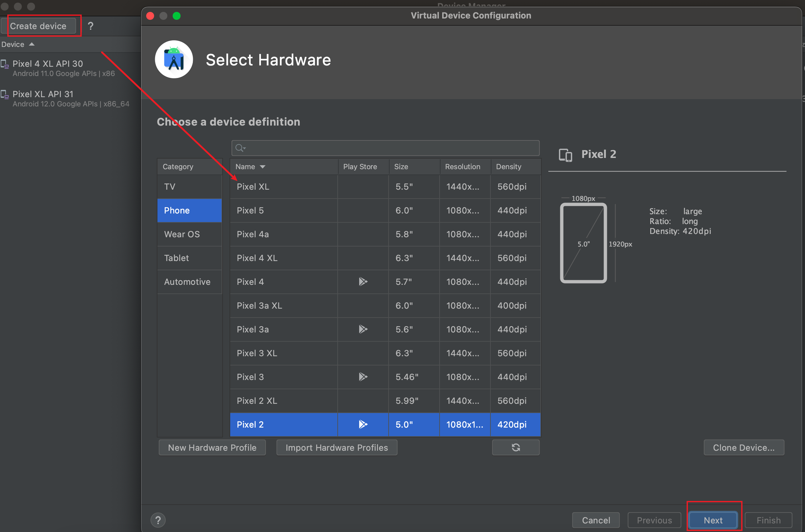Select the Pixel 3a XL device row
The image size is (805, 532).
click(385, 305)
